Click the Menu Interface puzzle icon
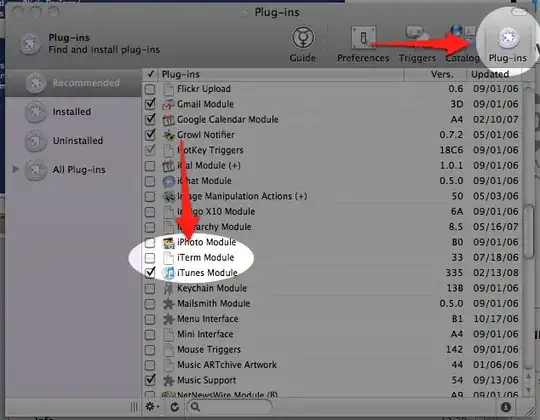Viewport: 540px width, 420px height. (x=169, y=319)
